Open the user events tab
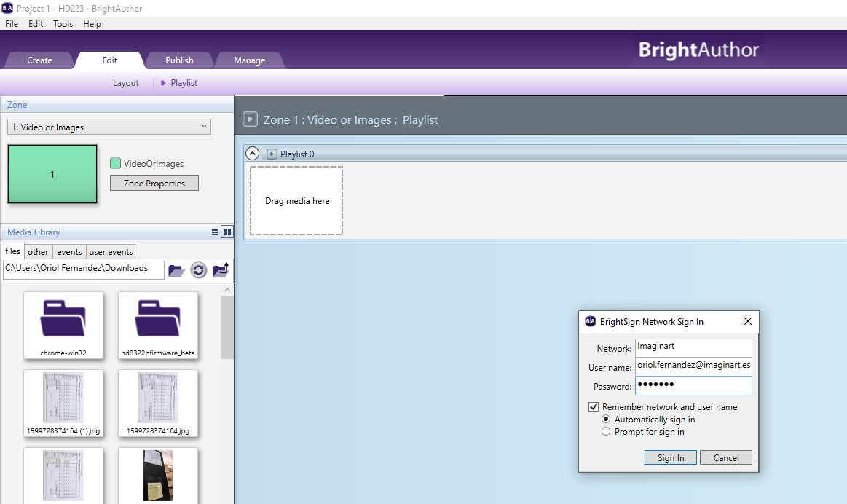The height and width of the screenshot is (504, 847). [x=111, y=252]
